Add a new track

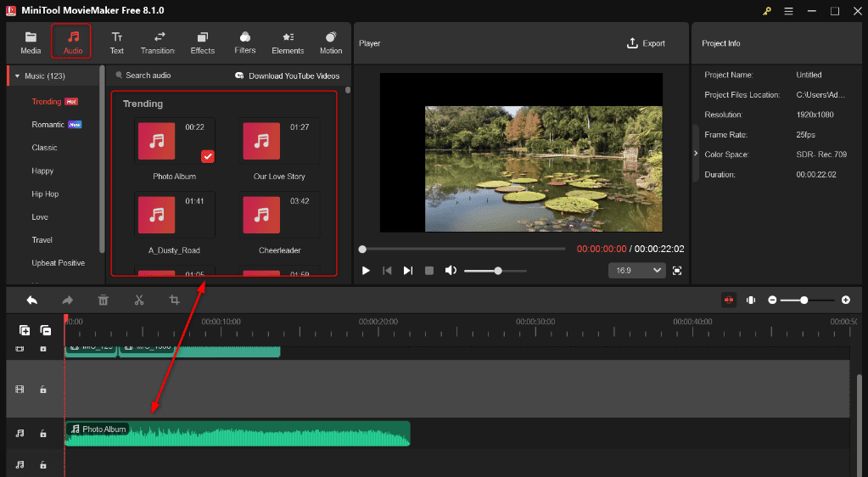click(25, 331)
